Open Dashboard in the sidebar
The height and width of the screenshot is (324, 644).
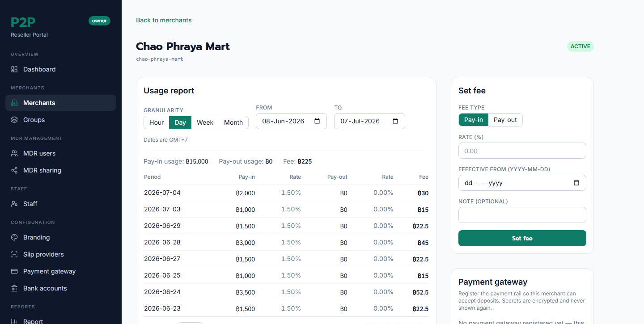[x=60, y=69]
